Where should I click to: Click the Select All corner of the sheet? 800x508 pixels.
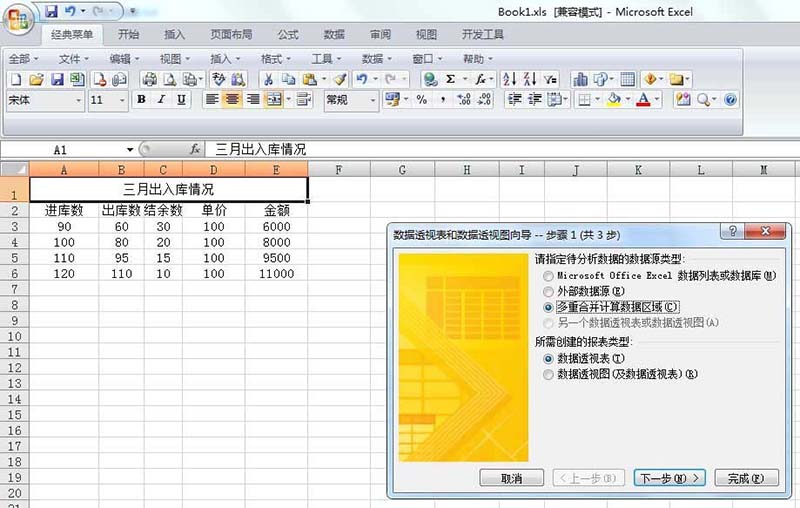pos(14,169)
